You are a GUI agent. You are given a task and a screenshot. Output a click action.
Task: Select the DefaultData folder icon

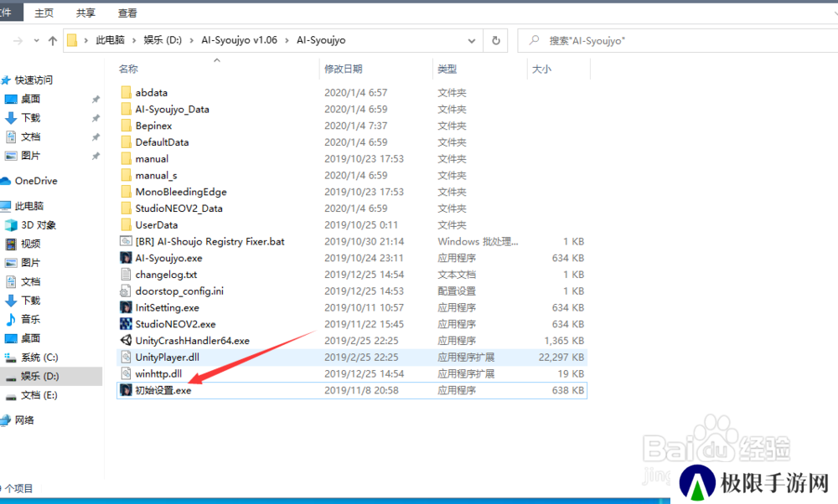(127, 142)
